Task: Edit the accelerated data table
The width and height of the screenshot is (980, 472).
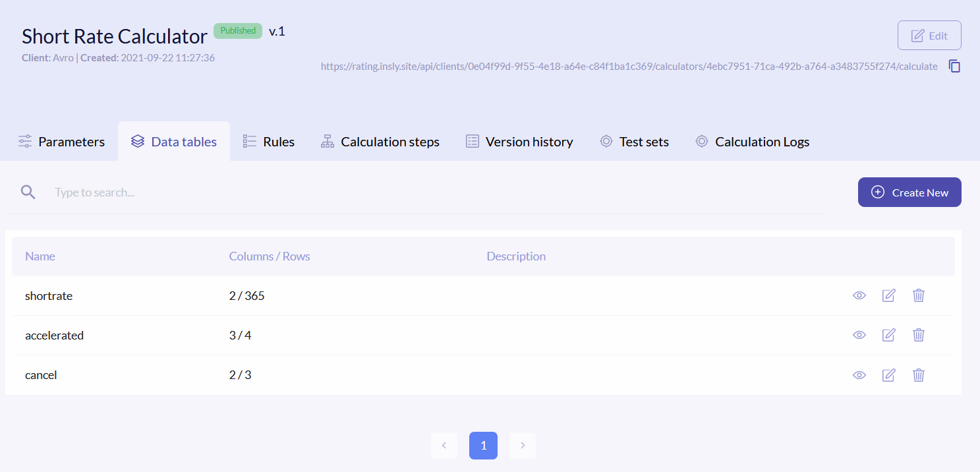Action: coord(888,336)
